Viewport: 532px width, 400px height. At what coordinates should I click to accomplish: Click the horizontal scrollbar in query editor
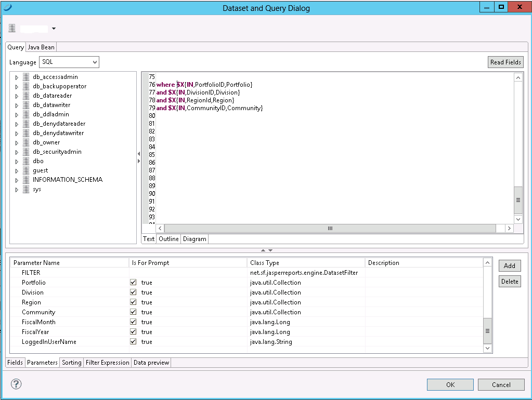(330, 229)
